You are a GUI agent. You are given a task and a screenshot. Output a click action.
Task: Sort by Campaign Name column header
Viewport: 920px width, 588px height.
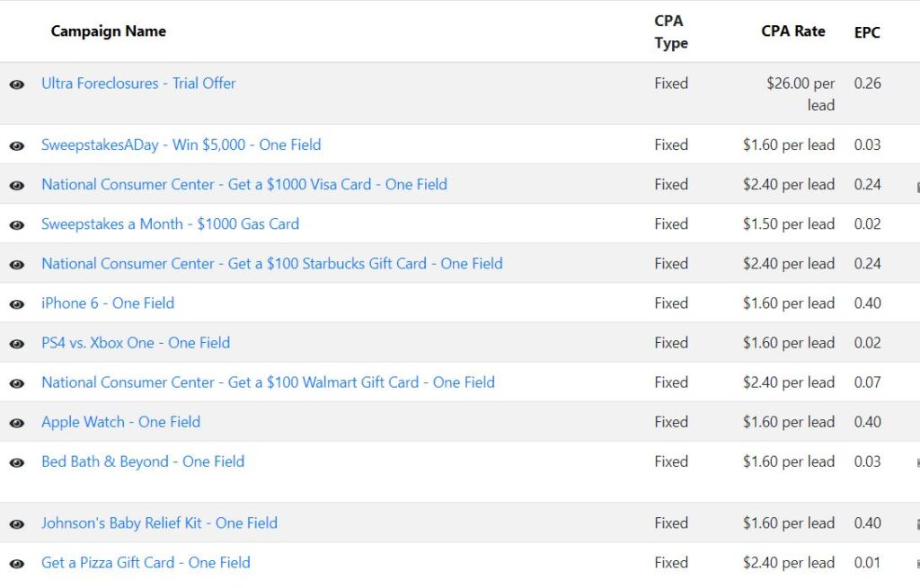pyautogui.click(x=108, y=31)
